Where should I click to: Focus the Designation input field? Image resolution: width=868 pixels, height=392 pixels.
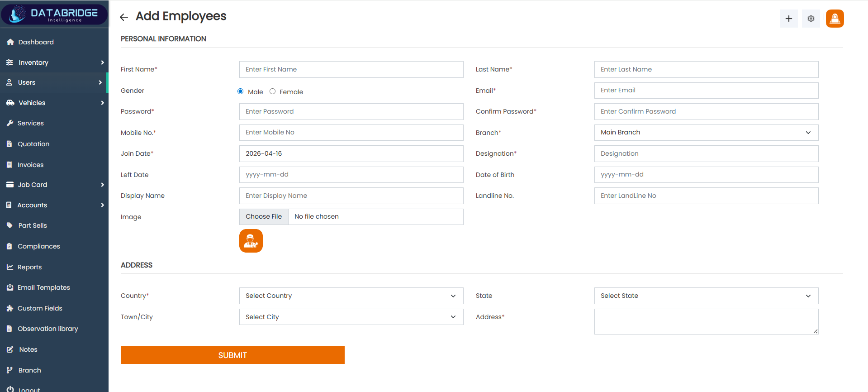(706, 154)
